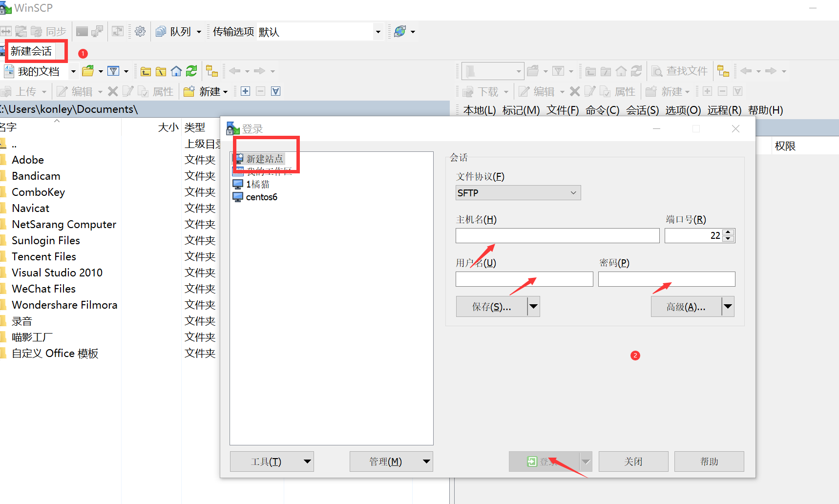Select the WeChat Files folder

point(43,289)
